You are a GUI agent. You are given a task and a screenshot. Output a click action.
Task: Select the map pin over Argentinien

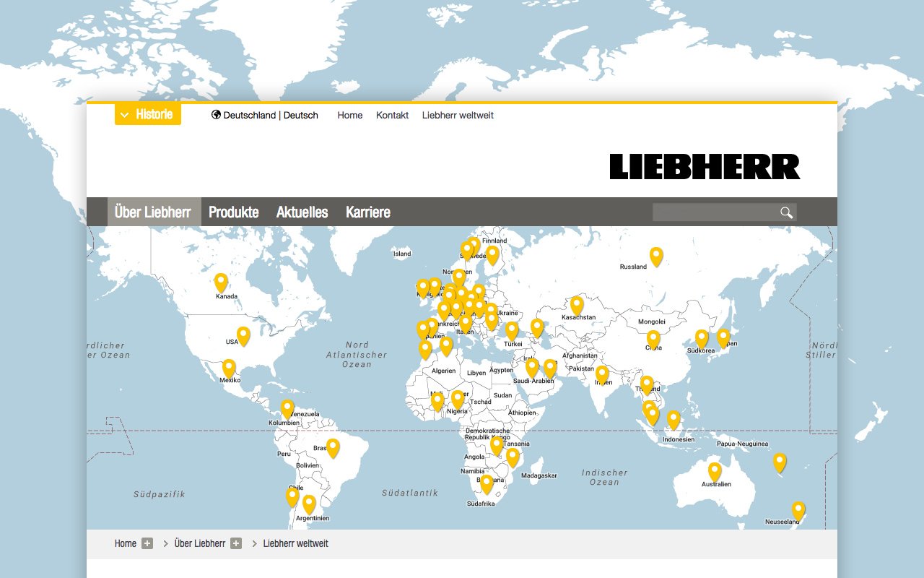tap(309, 504)
